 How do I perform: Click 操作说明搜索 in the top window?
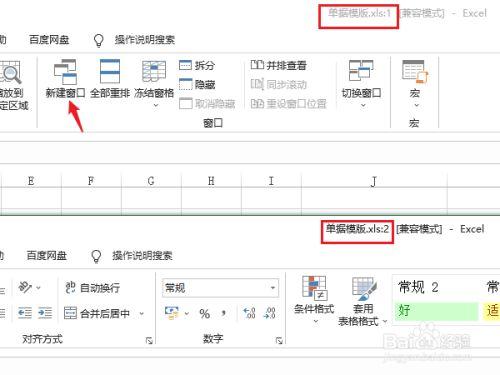click(x=145, y=40)
